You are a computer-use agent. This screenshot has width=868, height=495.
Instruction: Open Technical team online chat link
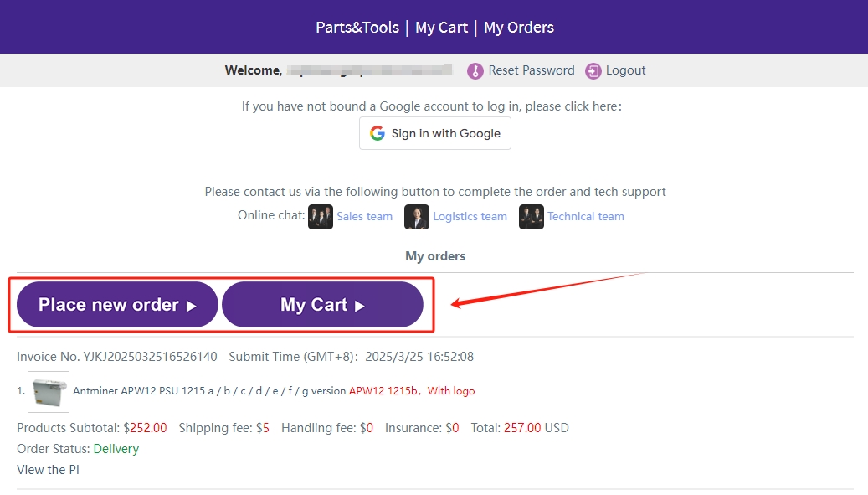[x=586, y=216]
